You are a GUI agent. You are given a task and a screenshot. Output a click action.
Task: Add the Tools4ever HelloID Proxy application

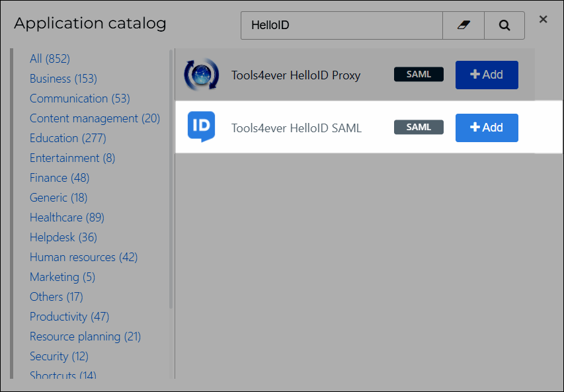pos(487,75)
